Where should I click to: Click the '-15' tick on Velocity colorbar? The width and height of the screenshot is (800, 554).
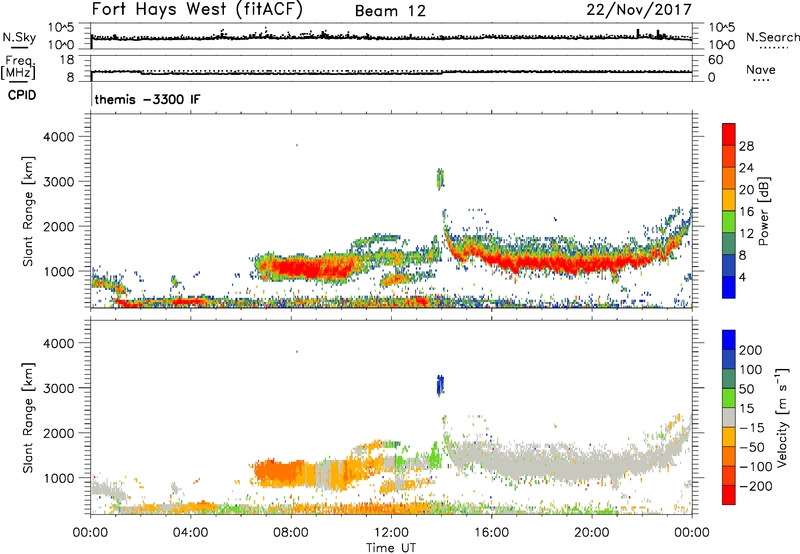[x=752, y=427]
